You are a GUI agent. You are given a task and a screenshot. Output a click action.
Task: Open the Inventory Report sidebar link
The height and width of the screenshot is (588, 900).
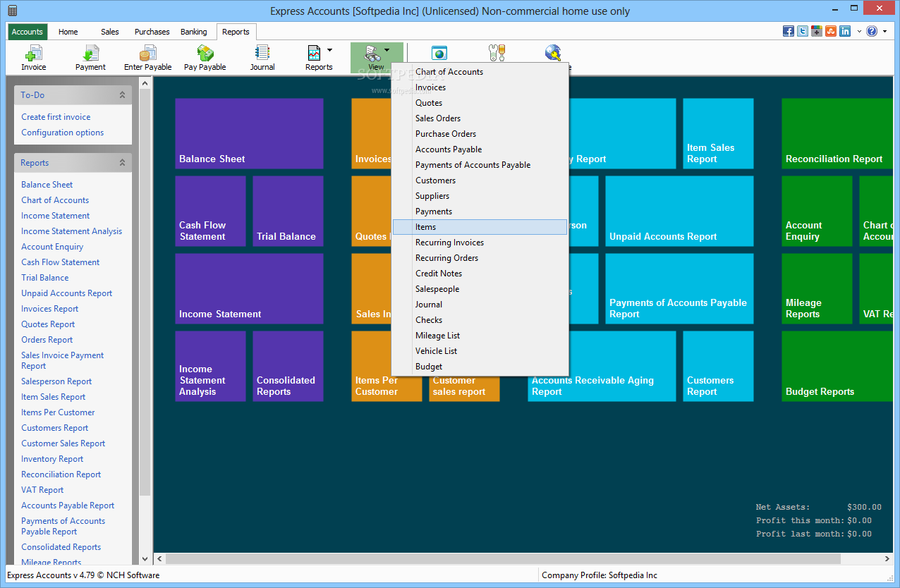52,459
